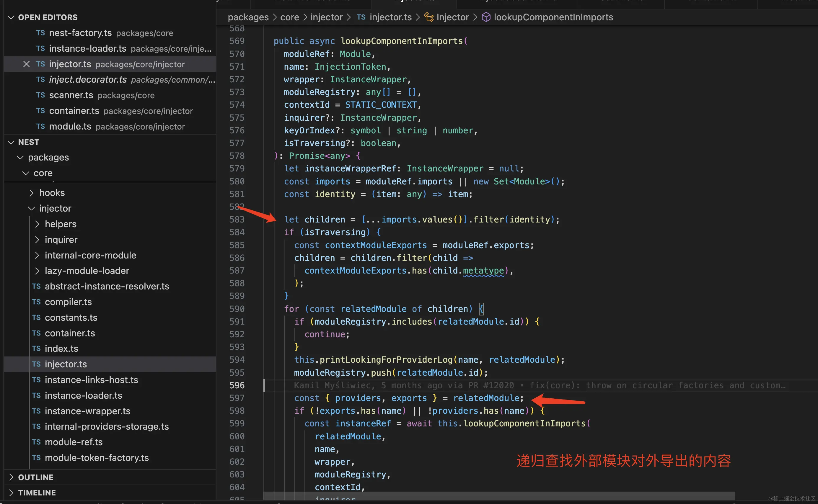
Task: Close the injector.ts open editor
Action: 26,64
